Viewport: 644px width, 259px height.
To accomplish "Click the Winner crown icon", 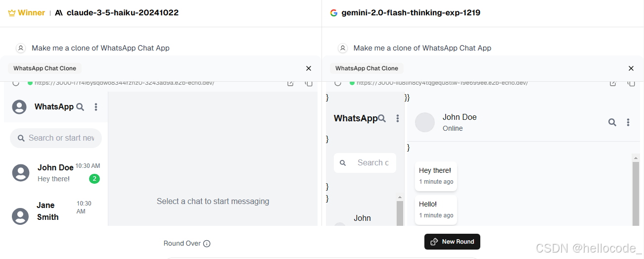I will [12, 13].
